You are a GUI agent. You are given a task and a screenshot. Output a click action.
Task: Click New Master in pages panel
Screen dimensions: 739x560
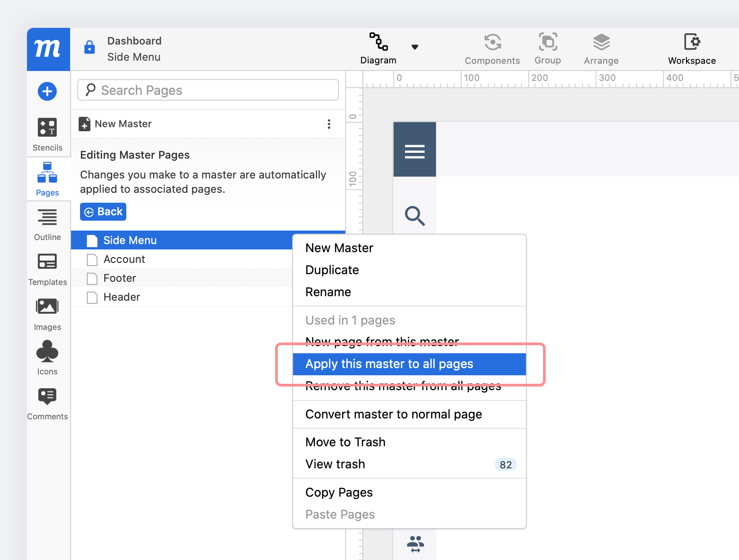click(x=123, y=124)
